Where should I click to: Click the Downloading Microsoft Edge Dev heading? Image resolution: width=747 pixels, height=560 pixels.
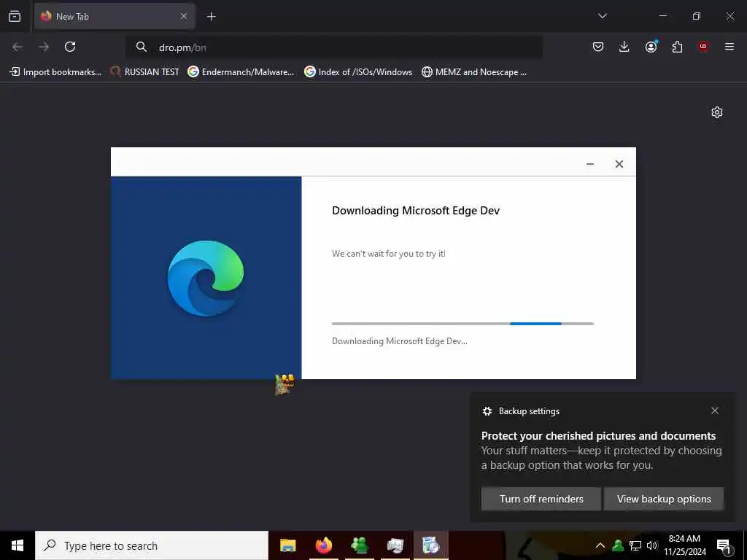coord(415,211)
